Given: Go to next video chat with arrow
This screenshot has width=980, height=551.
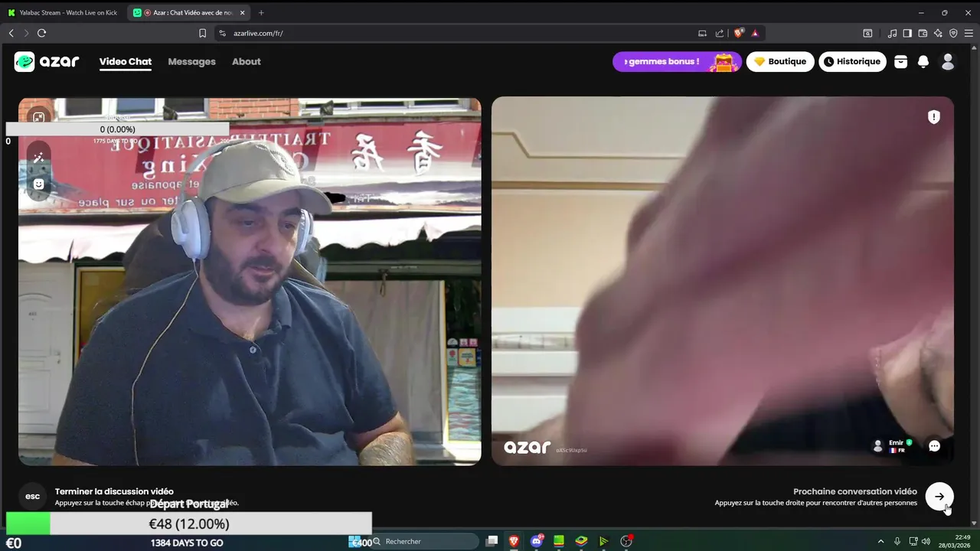Looking at the screenshot, I should point(939,497).
